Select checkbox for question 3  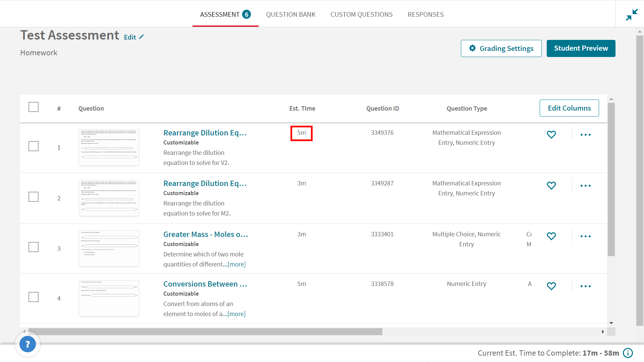pos(34,247)
